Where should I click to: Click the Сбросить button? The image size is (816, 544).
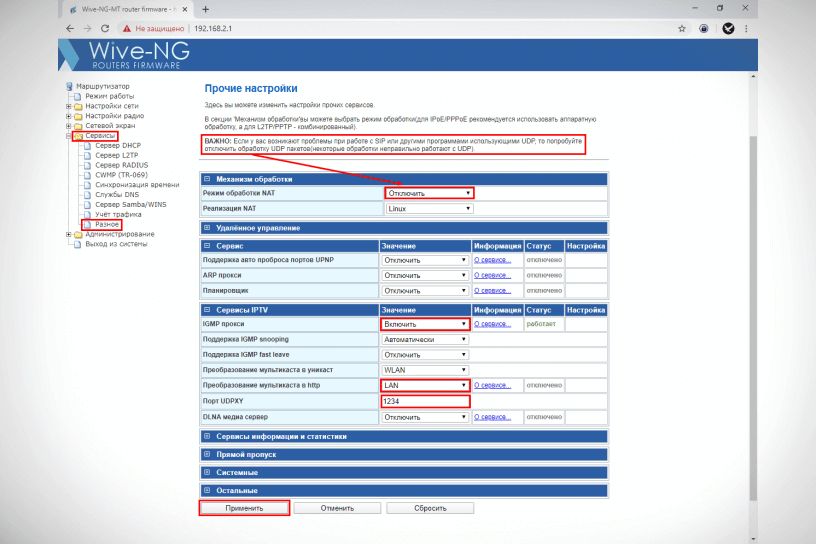tap(430, 508)
